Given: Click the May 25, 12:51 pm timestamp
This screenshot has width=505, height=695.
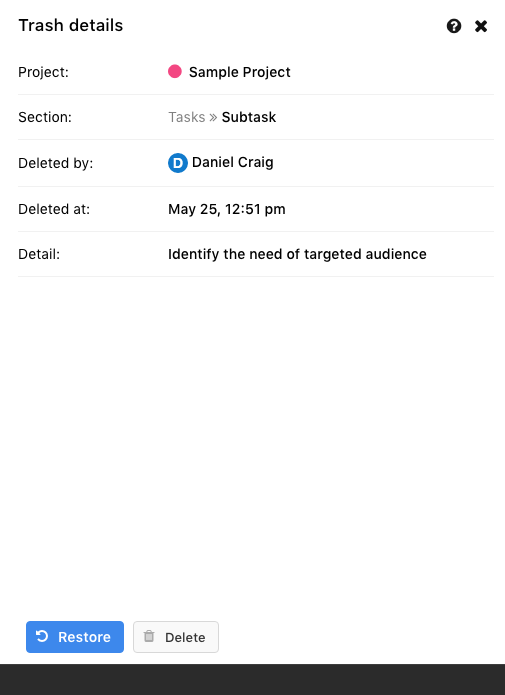Looking at the screenshot, I should (x=227, y=209).
